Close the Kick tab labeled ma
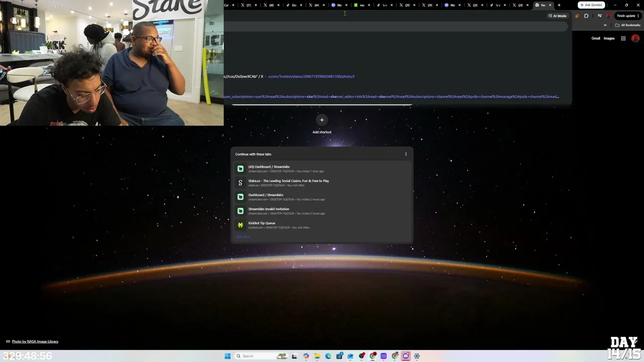 point(369,5)
